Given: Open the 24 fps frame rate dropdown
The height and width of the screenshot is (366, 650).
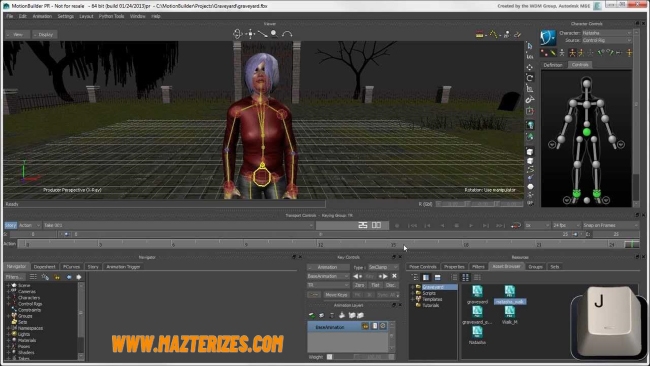Looking at the screenshot, I should click(566, 225).
